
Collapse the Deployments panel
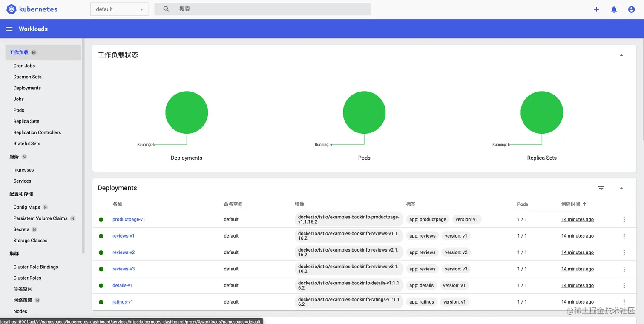pos(621,188)
